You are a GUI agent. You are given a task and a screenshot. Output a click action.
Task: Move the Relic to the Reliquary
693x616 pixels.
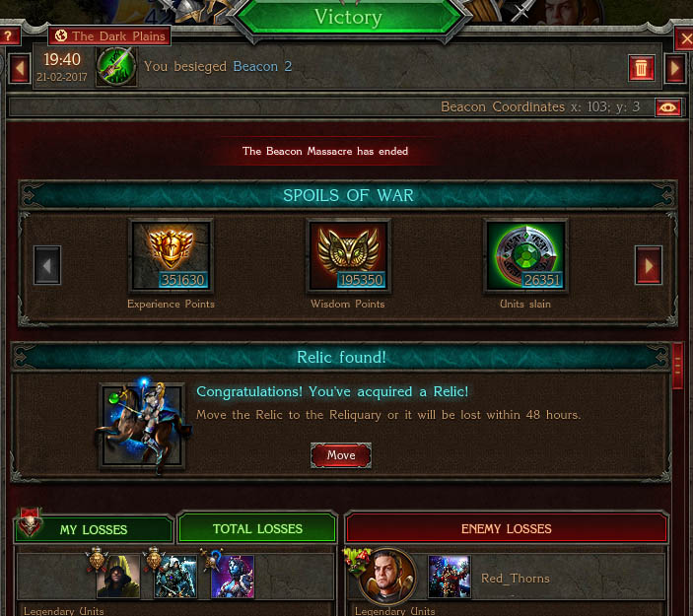click(341, 455)
